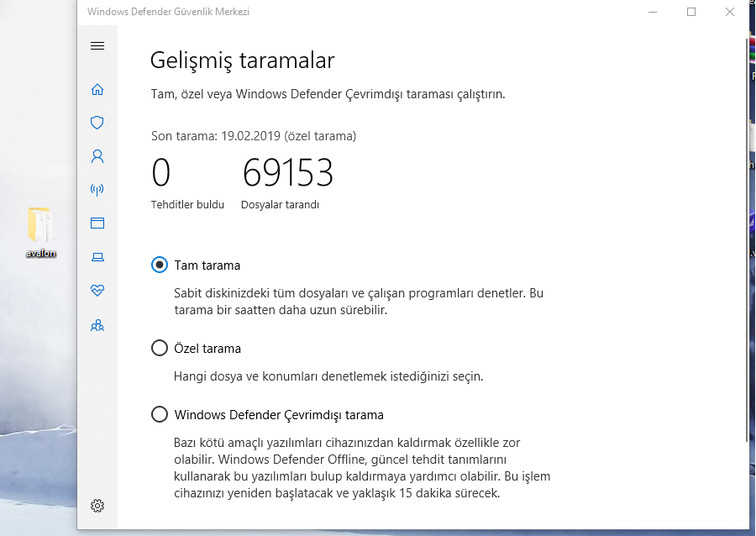Open Settings gear icon in sidebar
This screenshot has width=756, height=536.
click(97, 506)
